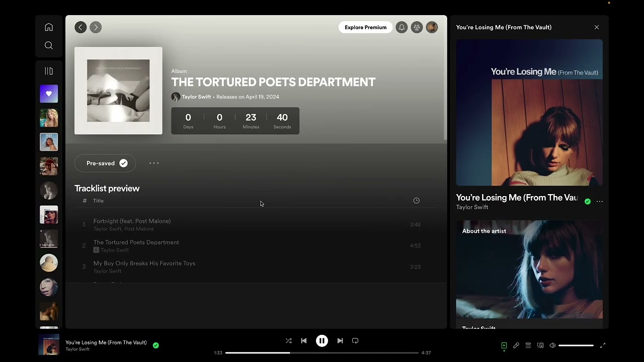Open notifications bell (What's New)
The width and height of the screenshot is (644, 362).
[401, 28]
